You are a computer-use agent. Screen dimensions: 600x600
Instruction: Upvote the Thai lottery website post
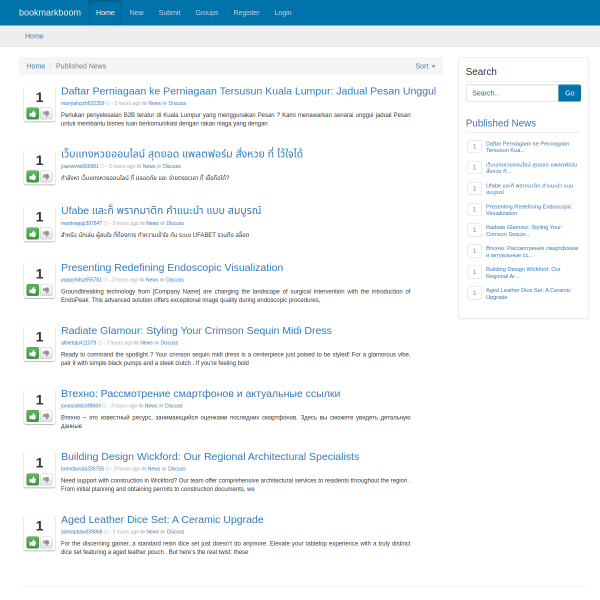click(33, 177)
